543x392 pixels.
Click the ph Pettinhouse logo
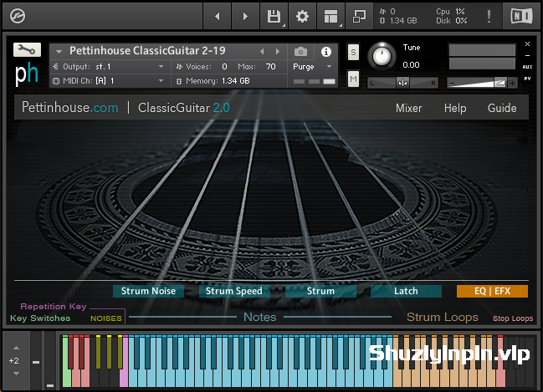[x=27, y=74]
